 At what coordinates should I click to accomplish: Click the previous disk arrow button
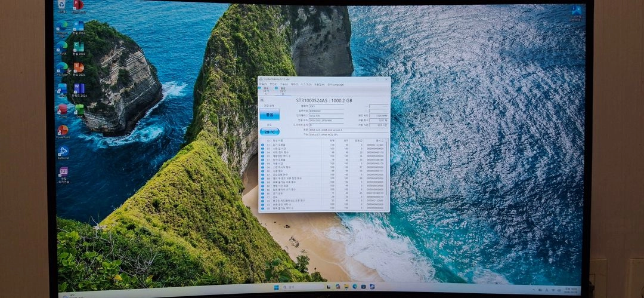click(x=262, y=100)
